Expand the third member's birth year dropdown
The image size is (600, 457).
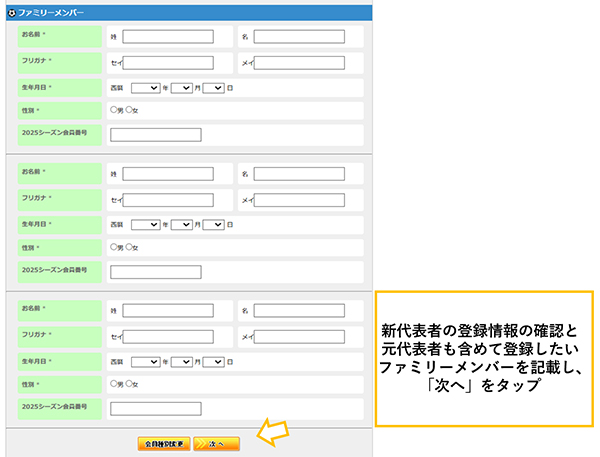point(145,360)
